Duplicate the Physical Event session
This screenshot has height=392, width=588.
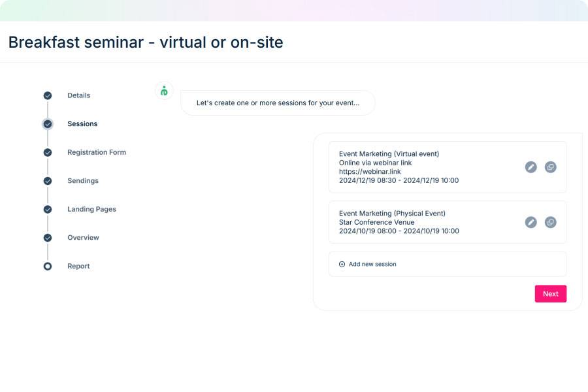pos(550,222)
